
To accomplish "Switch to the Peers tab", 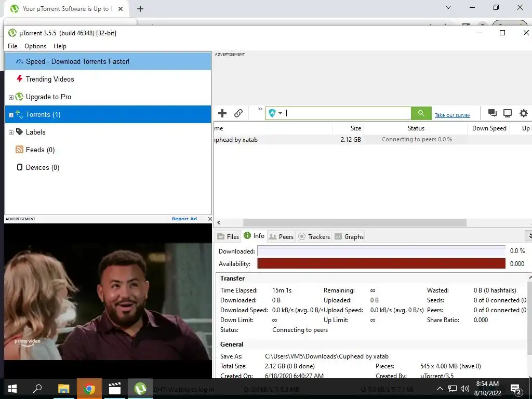I will coord(281,236).
